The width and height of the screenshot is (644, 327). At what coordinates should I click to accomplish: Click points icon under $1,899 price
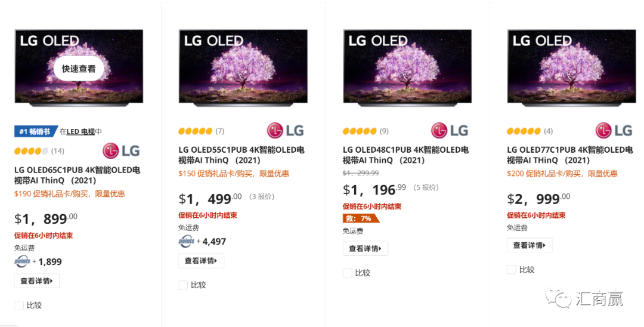[23, 261]
